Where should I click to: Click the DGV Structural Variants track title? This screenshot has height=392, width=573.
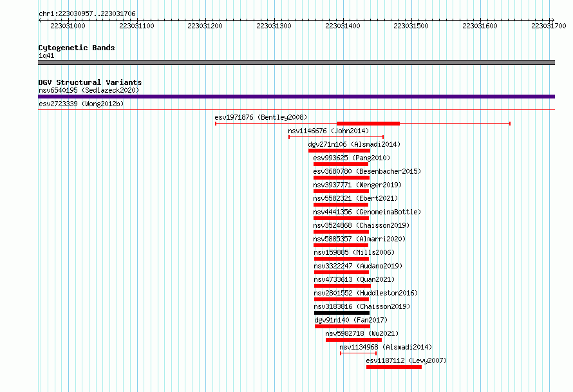[90, 82]
